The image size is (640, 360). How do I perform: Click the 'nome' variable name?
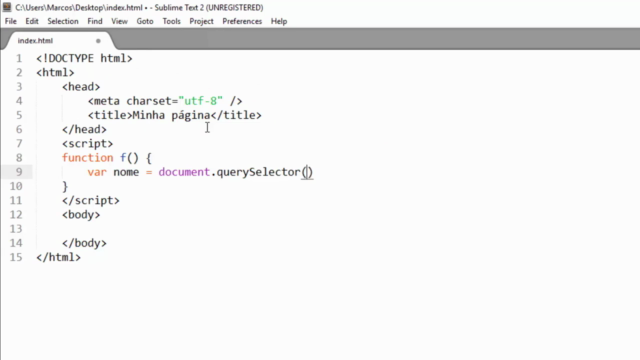[126, 172]
